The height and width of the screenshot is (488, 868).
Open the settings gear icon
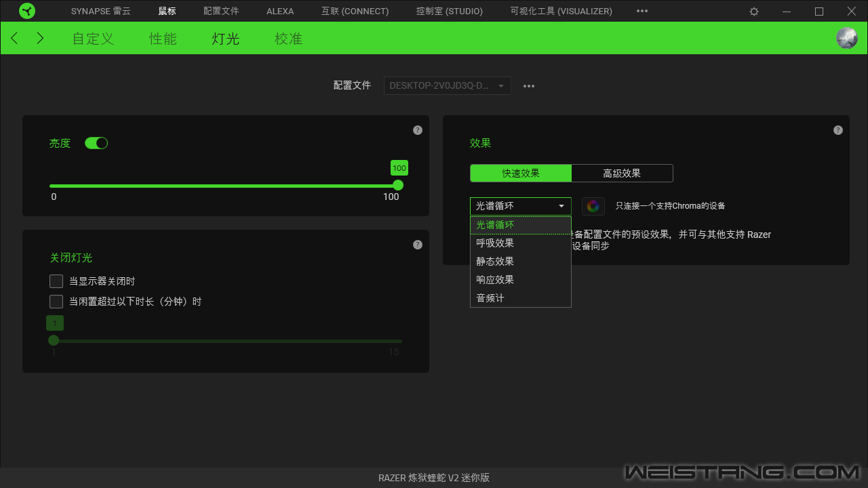[754, 12]
